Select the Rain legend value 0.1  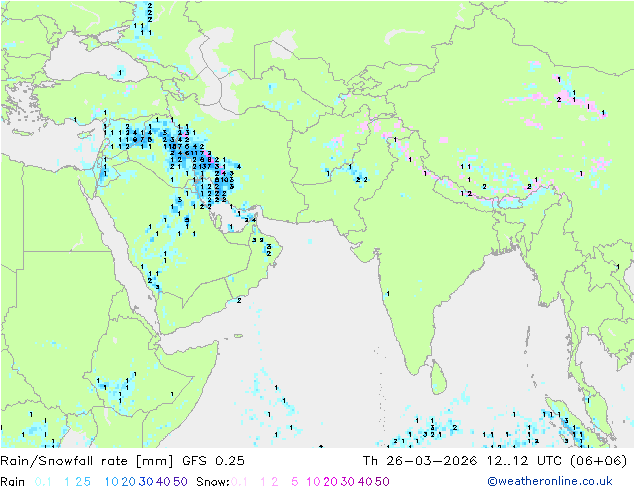coord(43,482)
